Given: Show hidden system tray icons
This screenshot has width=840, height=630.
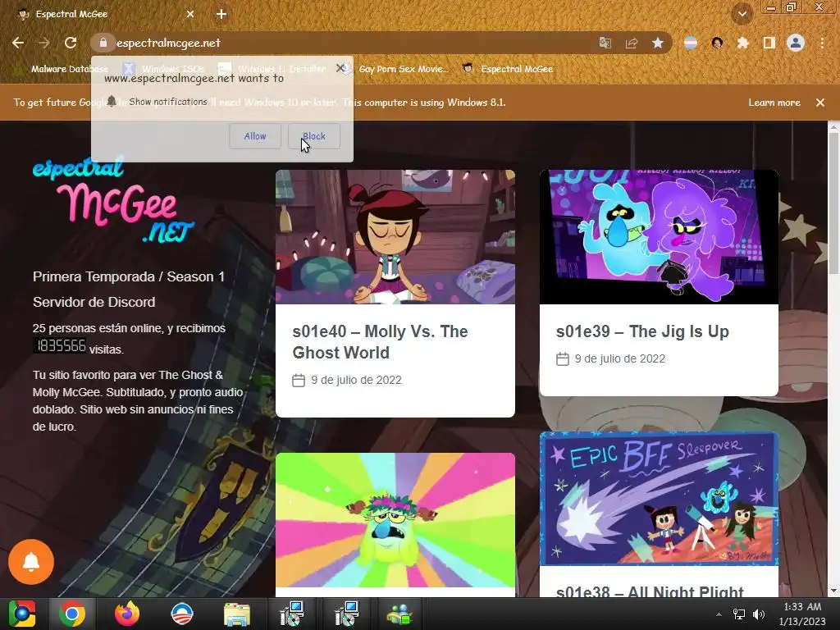Looking at the screenshot, I should tap(719, 614).
